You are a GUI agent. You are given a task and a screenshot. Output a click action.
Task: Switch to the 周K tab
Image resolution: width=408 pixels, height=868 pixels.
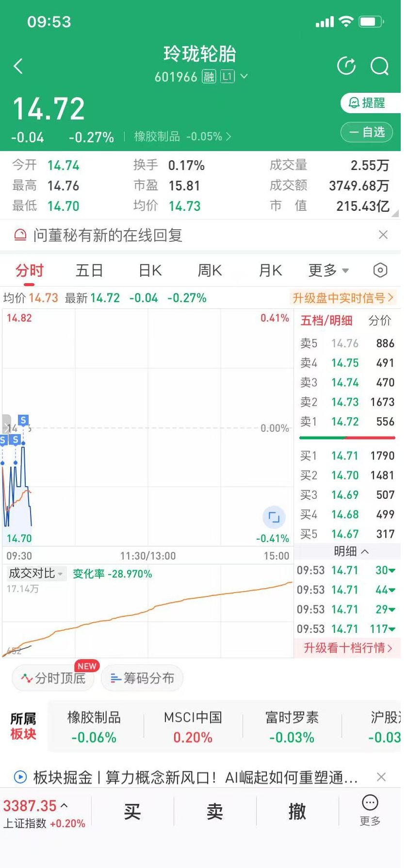pos(210,271)
